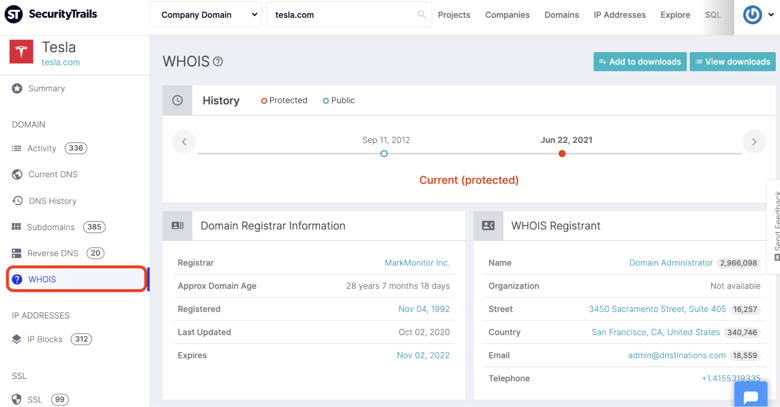Open the 3450 Sacramento Street link

point(658,309)
